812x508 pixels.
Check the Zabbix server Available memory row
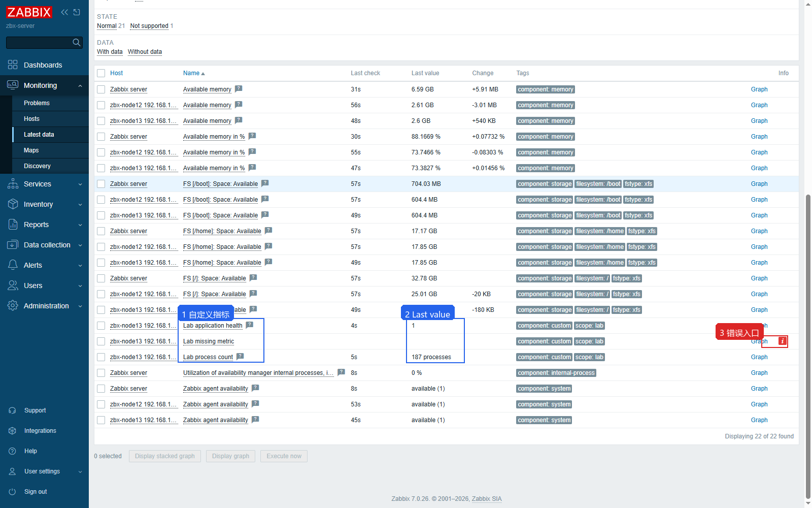(101, 89)
